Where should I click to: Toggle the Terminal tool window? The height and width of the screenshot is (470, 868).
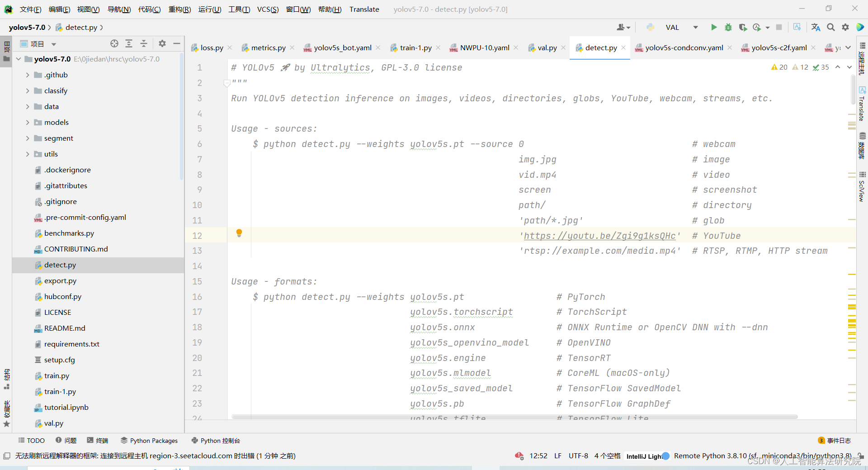[98, 440]
